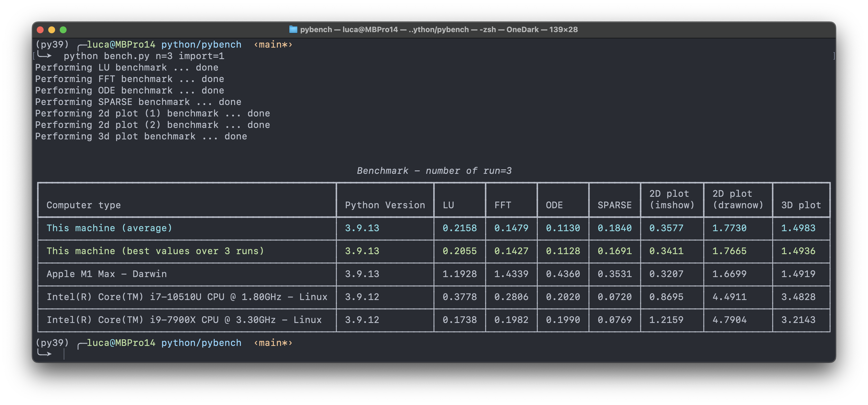Click the Apple M1 Max FFT value 1.4339
This screenshot has width=868, height=405.
click(x=511, y=274)
